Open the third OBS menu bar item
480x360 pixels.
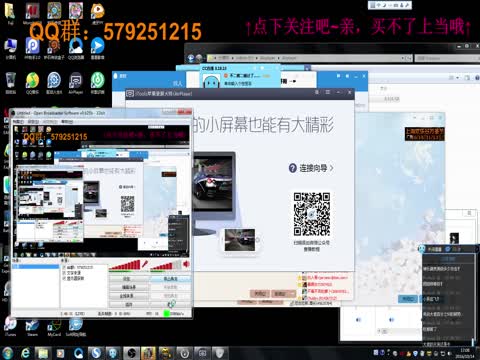(x=49, y=122)
